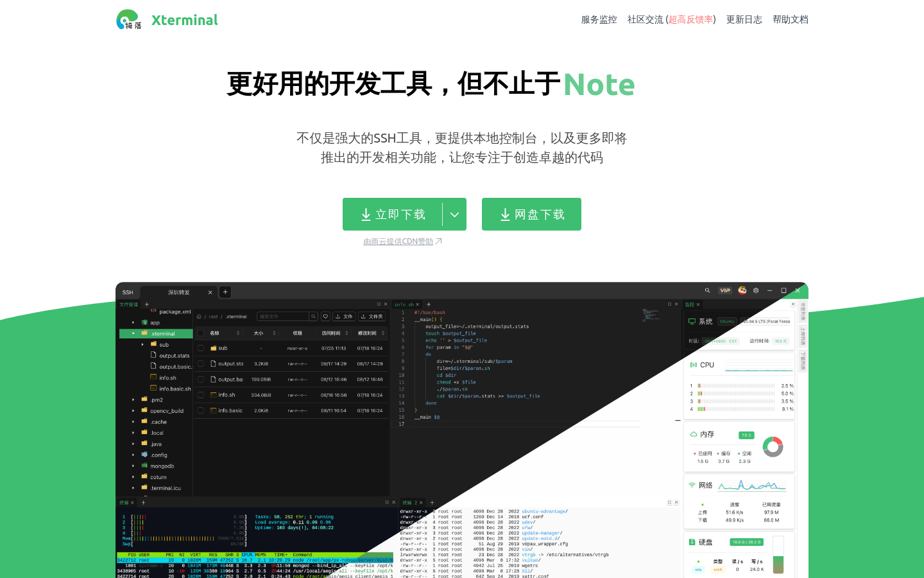Toggle the select-all checkbox in file header

click(201, 333)
